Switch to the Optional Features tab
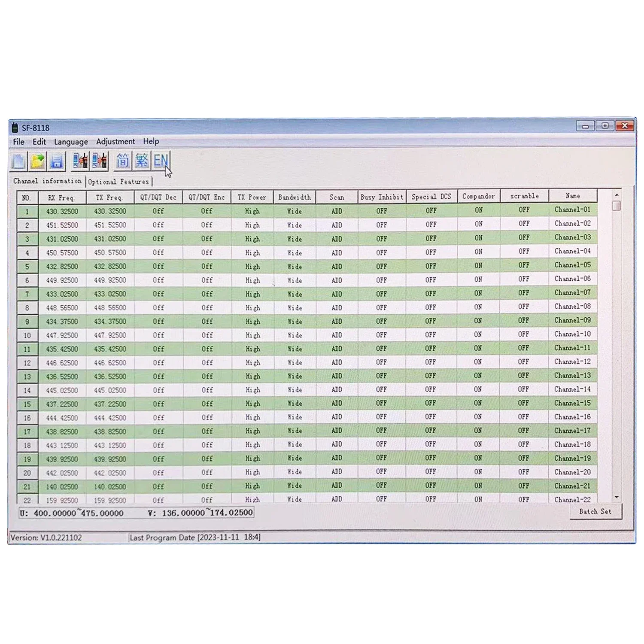Screen dimensions: 644x644 (x=118, y=182)
